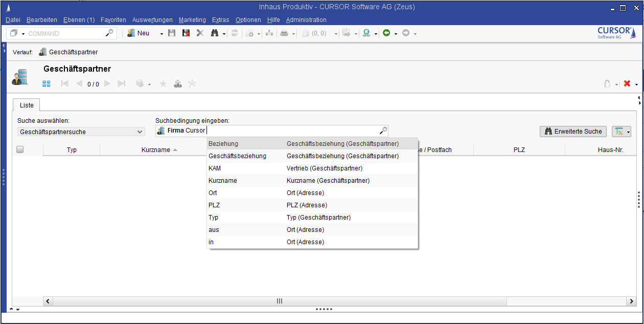Click the tile view icon under Geschäftspartner
This screenshot has height=324, width=644.
[47, 84]
